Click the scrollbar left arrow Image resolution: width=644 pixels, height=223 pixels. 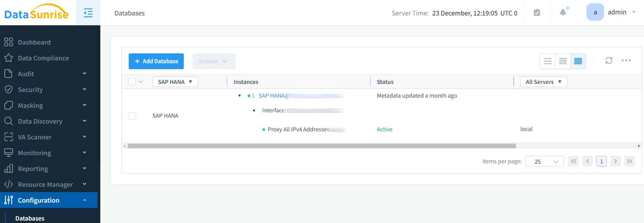click(x=125, y=146)
